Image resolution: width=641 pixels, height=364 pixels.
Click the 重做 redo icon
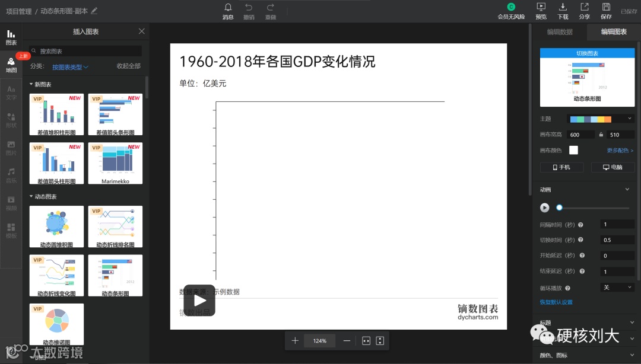(x=270, y=7)
